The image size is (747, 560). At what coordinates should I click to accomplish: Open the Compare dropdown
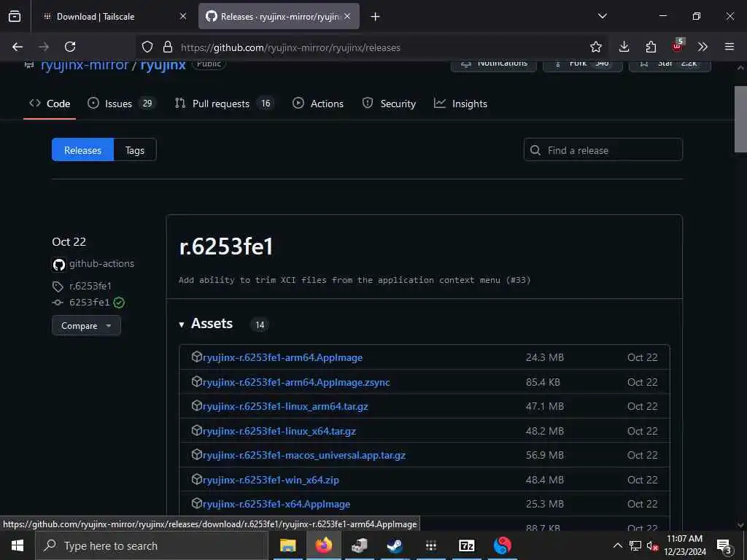pos(86,326)
